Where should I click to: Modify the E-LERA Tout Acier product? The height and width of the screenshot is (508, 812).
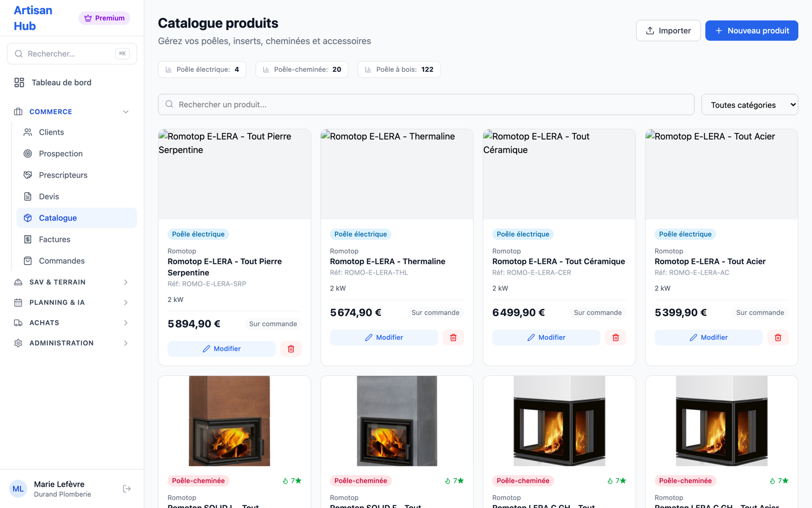tap(708, 337)
